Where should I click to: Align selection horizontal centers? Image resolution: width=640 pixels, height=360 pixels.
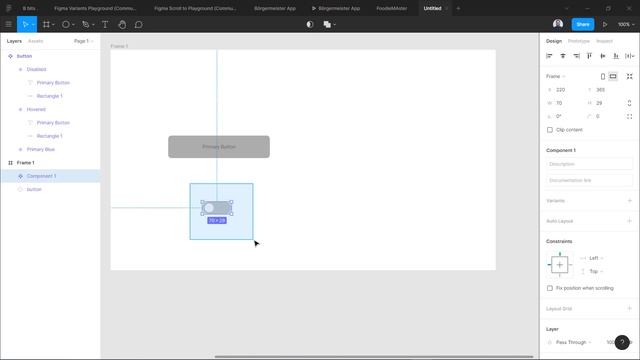coord(563,56)
